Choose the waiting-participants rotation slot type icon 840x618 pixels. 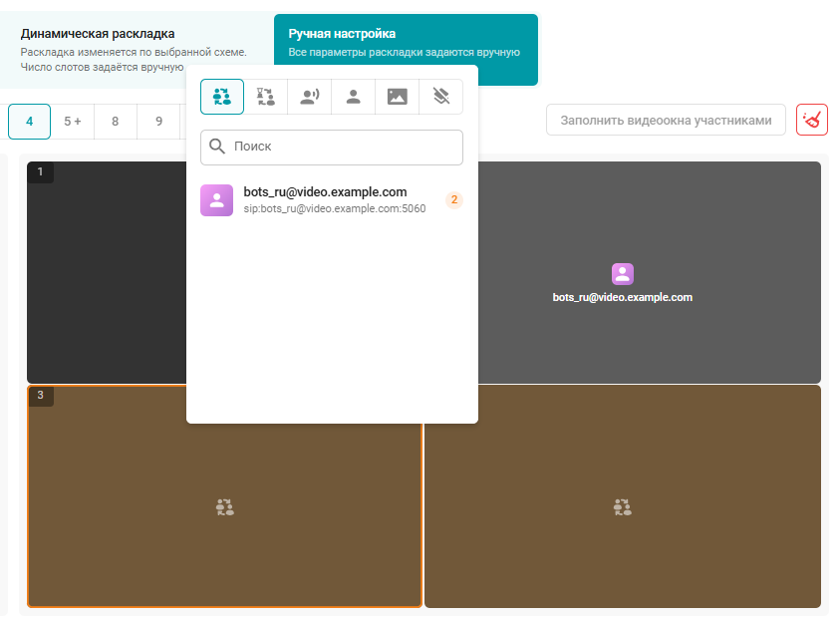click(x=266, y=97)
